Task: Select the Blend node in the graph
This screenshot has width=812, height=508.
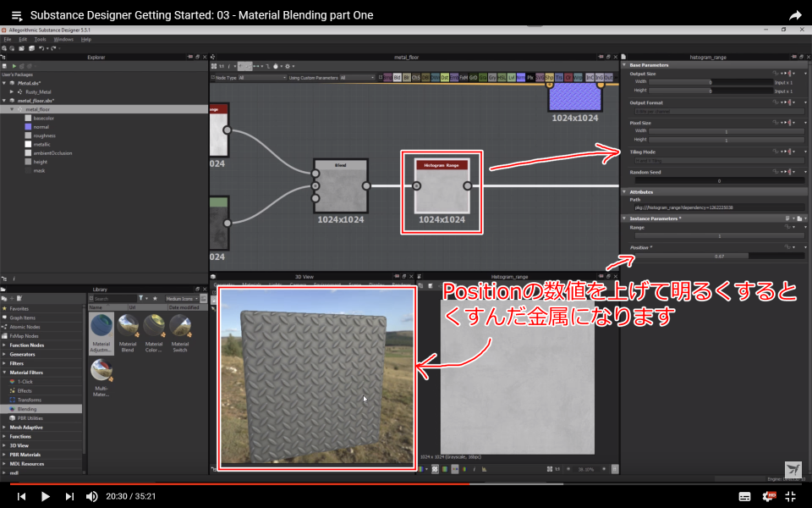Action: click(341, 186)
